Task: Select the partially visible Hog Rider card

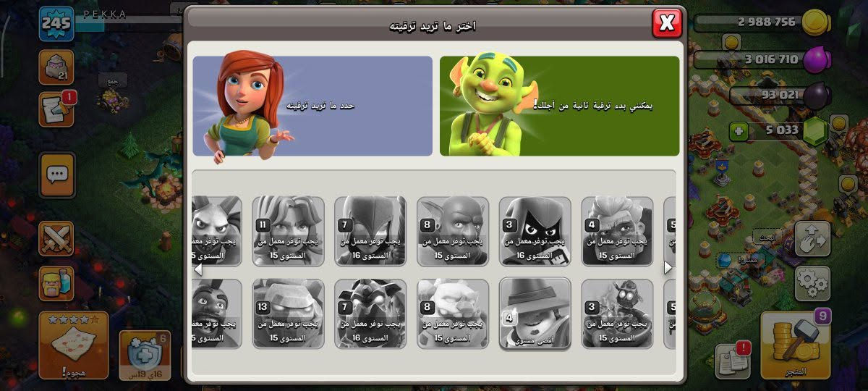Action: coord(217,314)
